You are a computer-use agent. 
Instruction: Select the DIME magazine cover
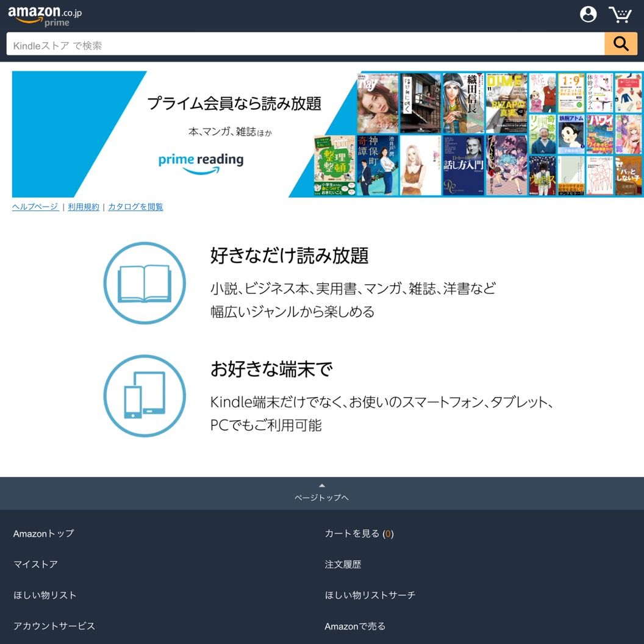coord(506,103)
